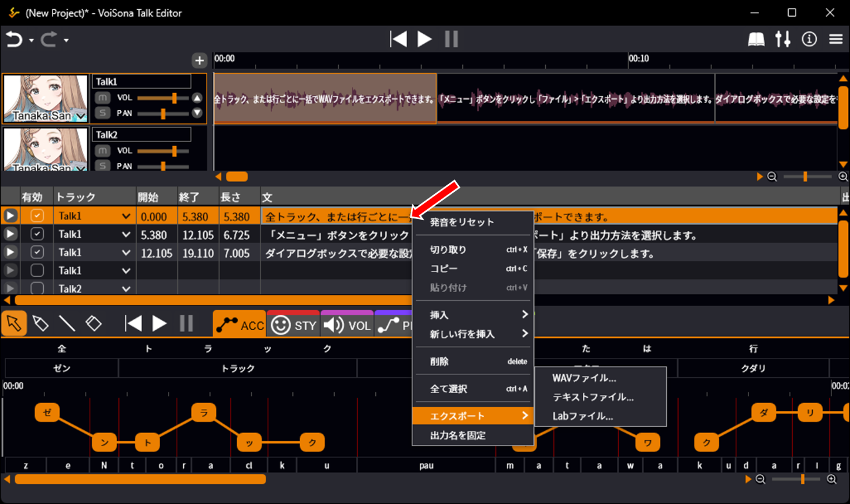Select 発音をリセット in the context menu

462,222
